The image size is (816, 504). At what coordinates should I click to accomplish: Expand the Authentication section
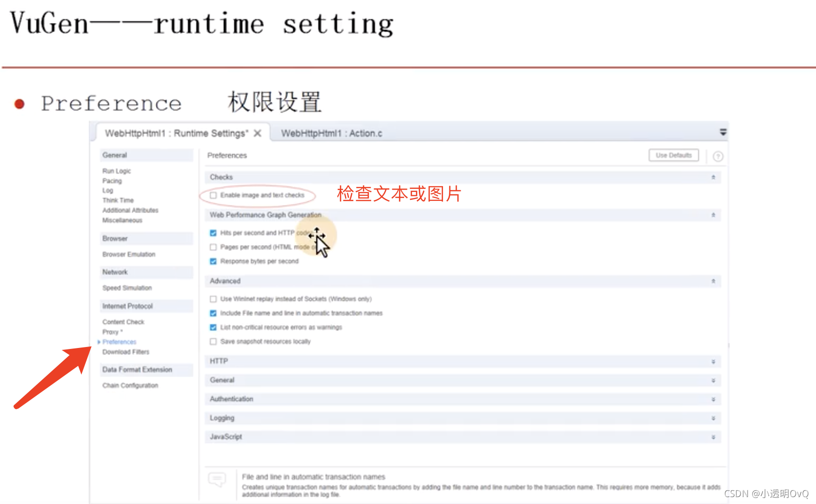713,400
